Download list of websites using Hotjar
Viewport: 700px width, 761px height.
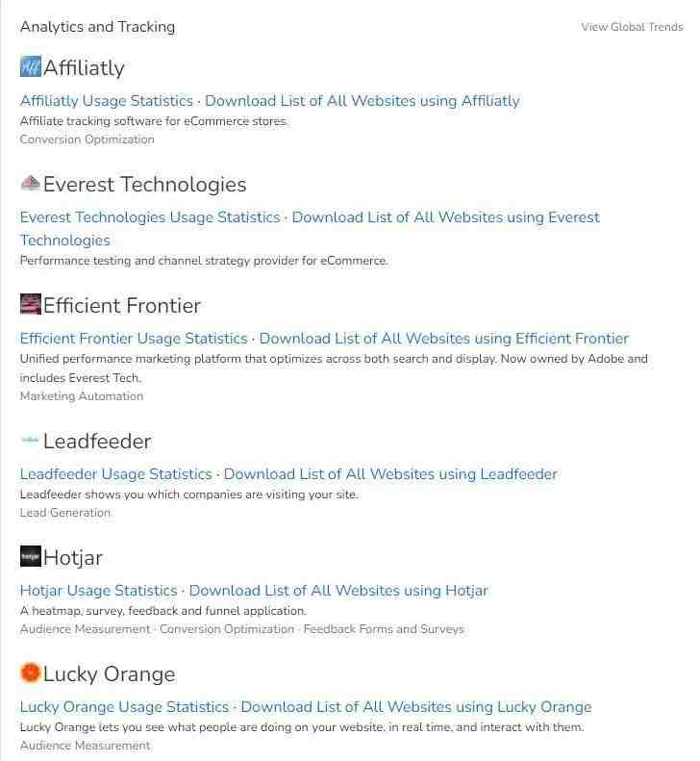point(338,591)
